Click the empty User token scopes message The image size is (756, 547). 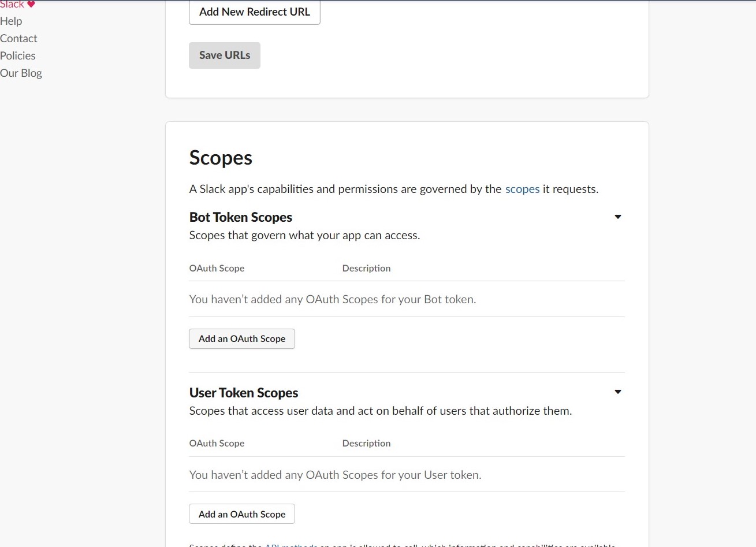click(x=335, y=475)
